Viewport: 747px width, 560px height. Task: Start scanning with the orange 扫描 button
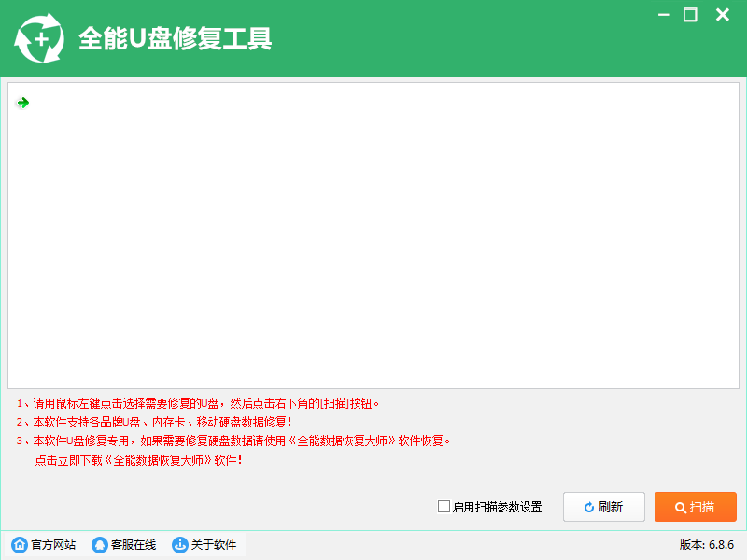(695, 507)
